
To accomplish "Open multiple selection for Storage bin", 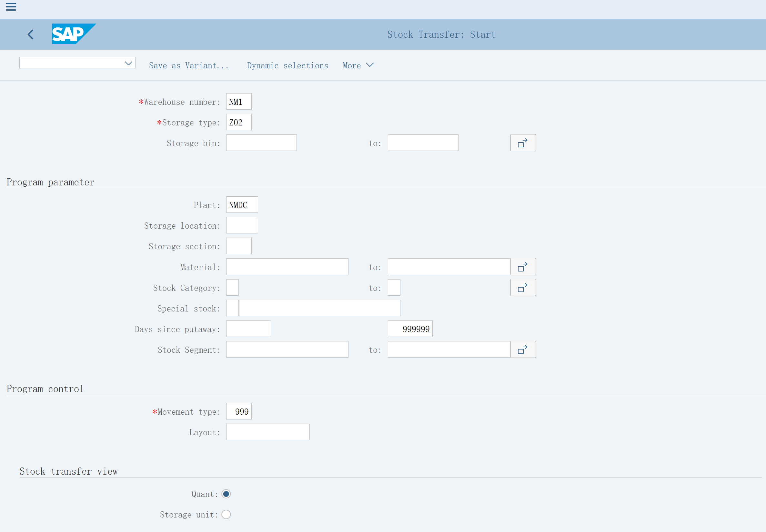I will coord(523,143).
